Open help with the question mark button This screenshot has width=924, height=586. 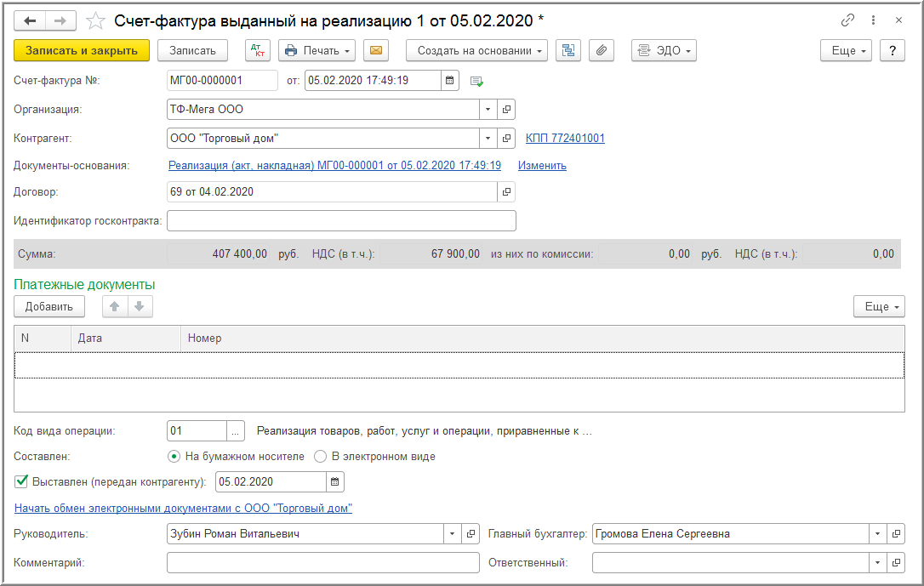(x=893, y=51)
